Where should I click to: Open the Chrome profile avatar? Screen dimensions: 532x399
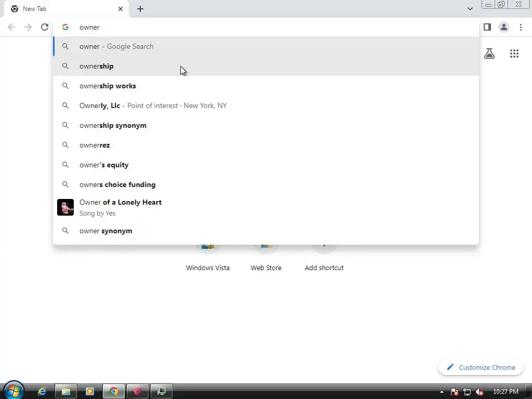pos(504,27)
